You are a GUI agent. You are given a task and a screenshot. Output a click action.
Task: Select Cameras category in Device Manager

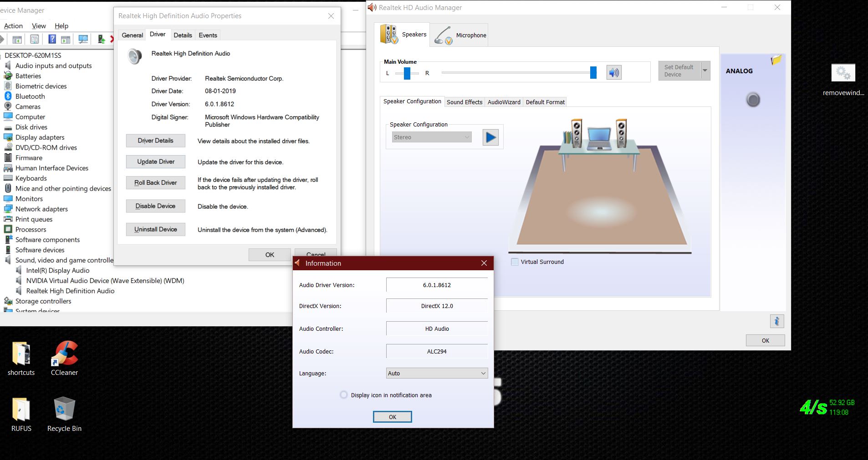pos(28,106)
